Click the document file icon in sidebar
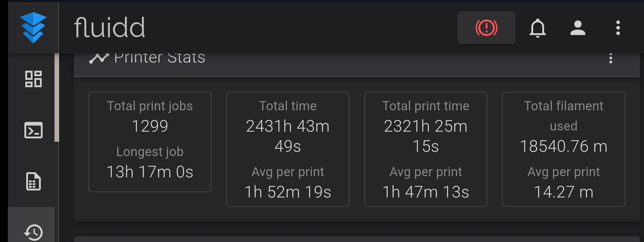The width and height of the screenshot is (644, 242). (x=33, y=182)
